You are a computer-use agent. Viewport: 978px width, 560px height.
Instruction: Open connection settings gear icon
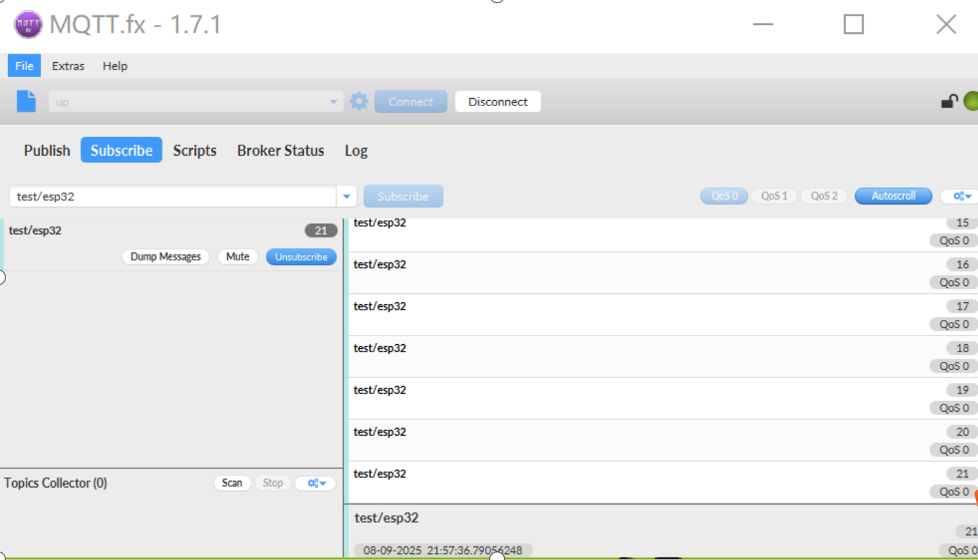pyautogui.click(x=359, y=101)
